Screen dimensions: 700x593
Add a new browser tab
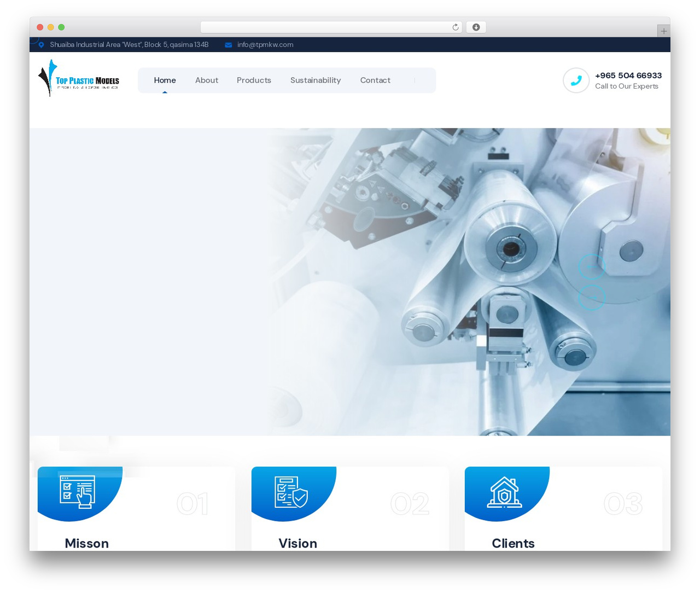pos(664,31)
